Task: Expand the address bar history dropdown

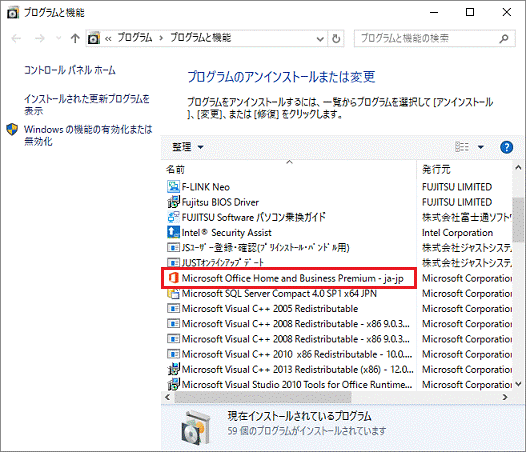Action: pos(320,39)
